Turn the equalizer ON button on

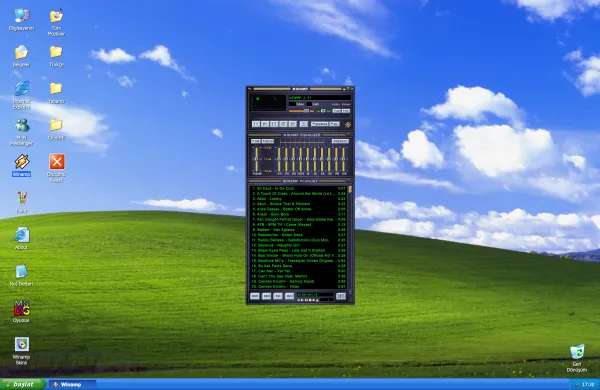click(x=256, y=141)
